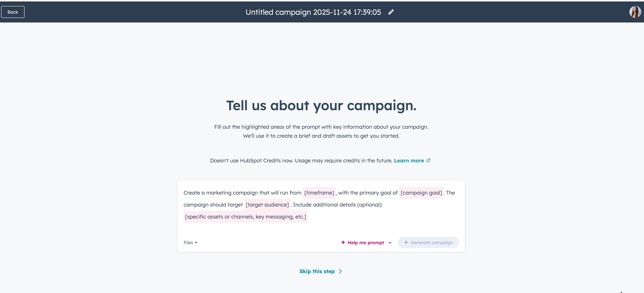Click the chevron arrow after Skip this step
Viewport: 644px width, 293px height.
(340, 271)
